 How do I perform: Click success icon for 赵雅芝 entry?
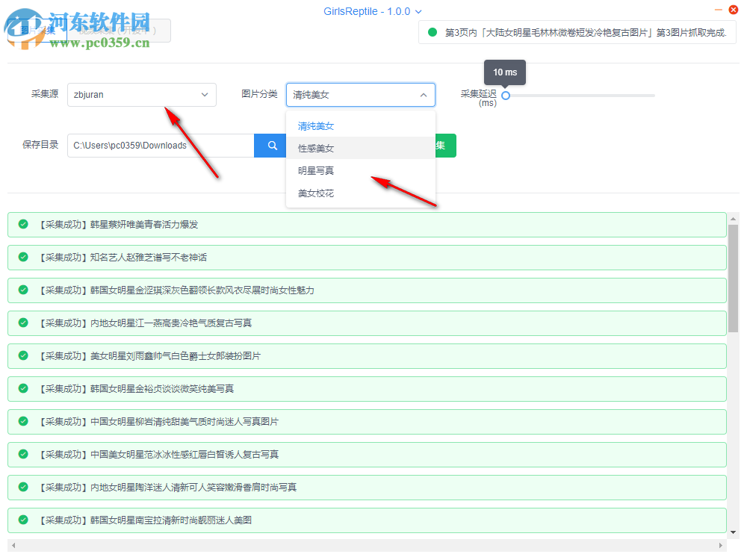[23, 257]
